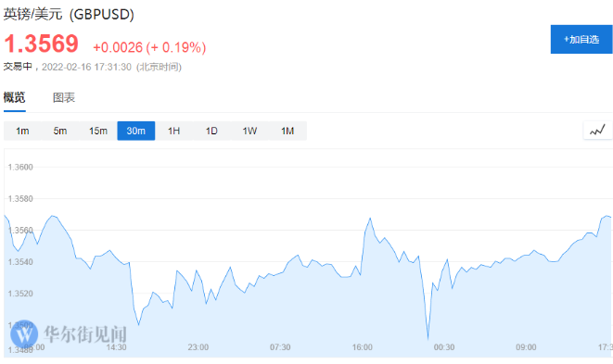Viewport: 613px width, 364px height.
Task: Click the chart at the 23:00 marker
Action: click(x=198, y=347)
